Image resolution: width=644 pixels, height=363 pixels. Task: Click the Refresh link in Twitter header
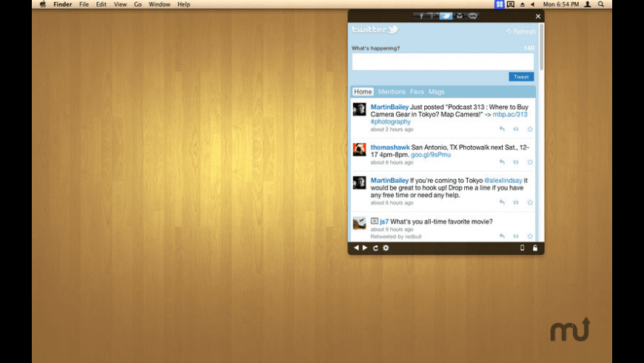[520, 32]
